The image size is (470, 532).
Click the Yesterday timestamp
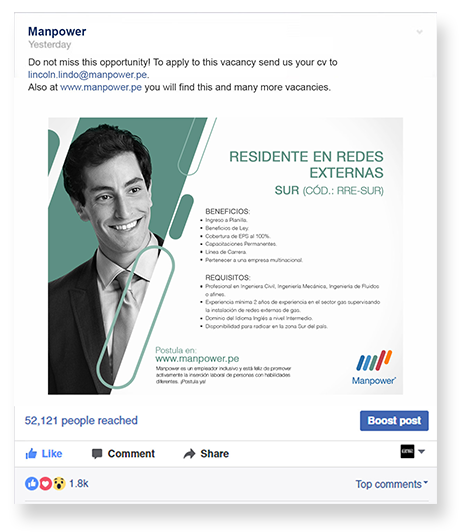pos(50,44)
